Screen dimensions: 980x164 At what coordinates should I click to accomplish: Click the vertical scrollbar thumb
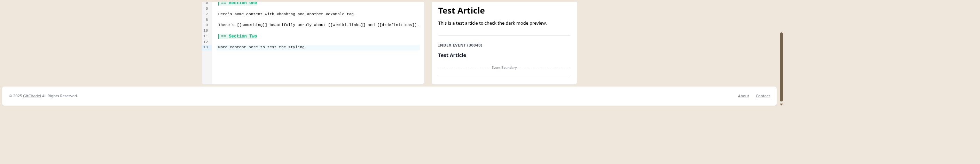coord(781,66)
